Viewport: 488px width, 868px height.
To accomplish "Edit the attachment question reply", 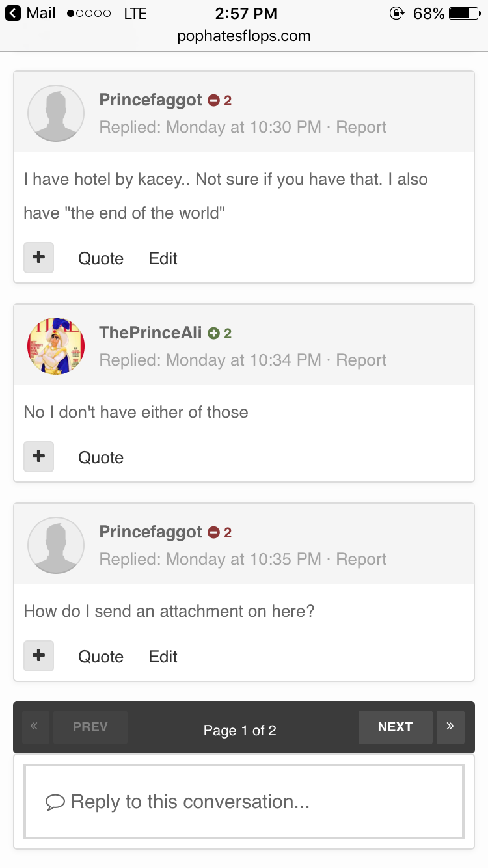I will 163,657.
